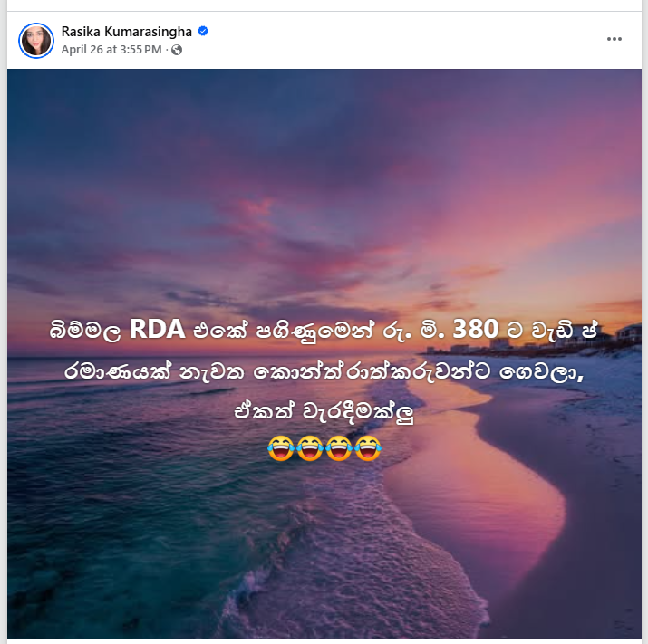Click the globe public audience icon
This screenshot has height=644, width=648.
(177, 50)
